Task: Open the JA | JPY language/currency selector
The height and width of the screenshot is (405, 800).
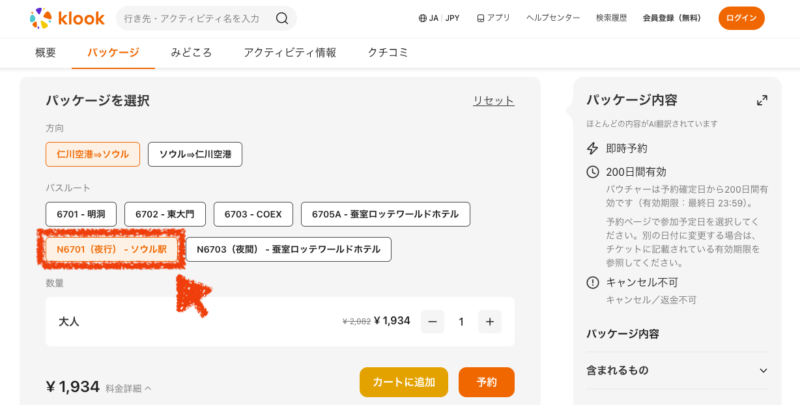Action: (439, 18)
